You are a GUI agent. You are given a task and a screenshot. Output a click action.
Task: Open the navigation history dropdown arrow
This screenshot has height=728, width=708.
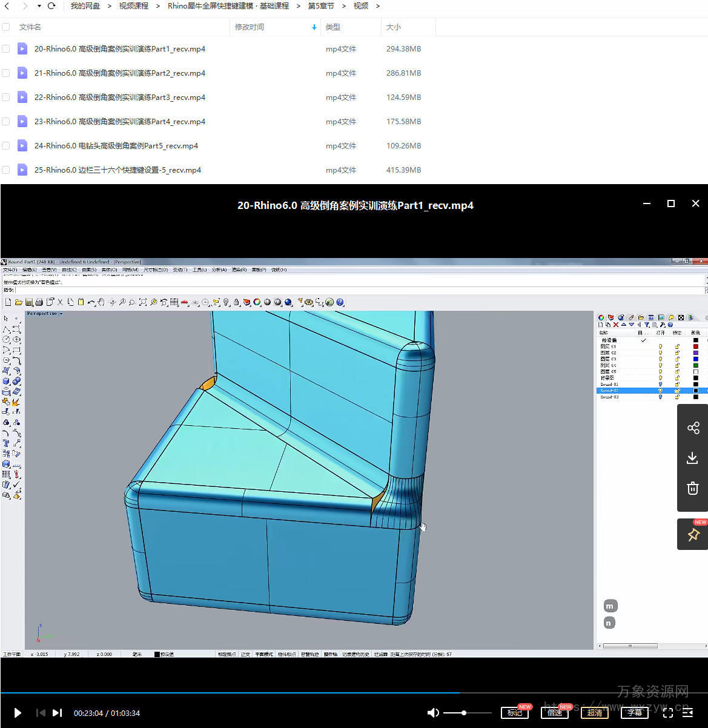pyautogui.click(x=39, y=6)
